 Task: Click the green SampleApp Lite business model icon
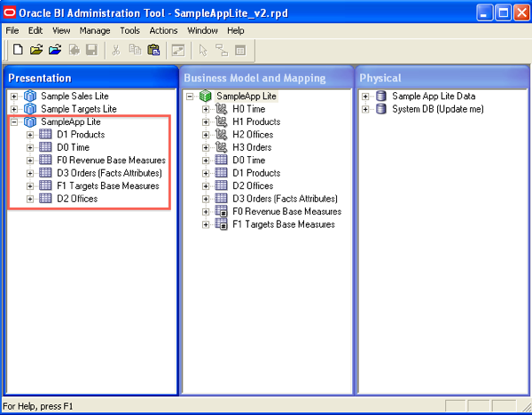(x=206, y=96)
